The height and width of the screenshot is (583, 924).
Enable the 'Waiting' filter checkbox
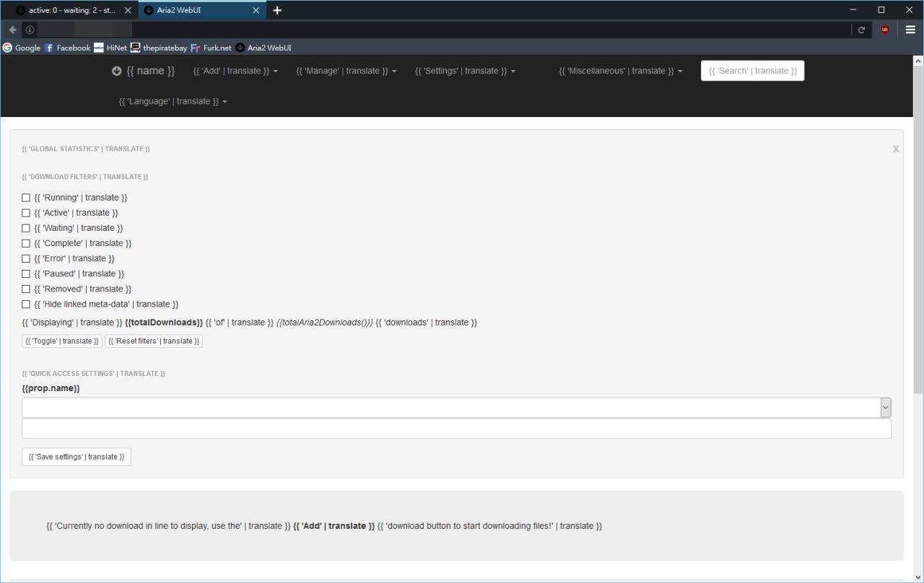(26, 228)
